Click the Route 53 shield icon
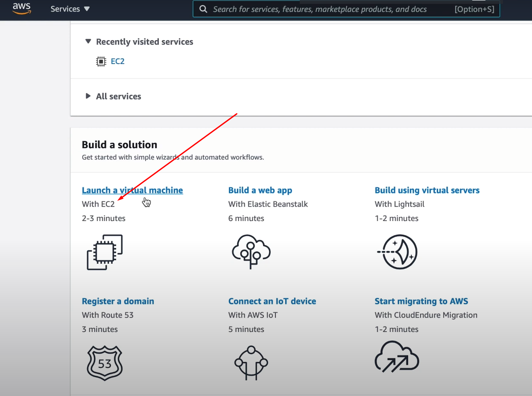Image resolution: width=532 pixels, height=396 pixels. click(x=105, y=363)
